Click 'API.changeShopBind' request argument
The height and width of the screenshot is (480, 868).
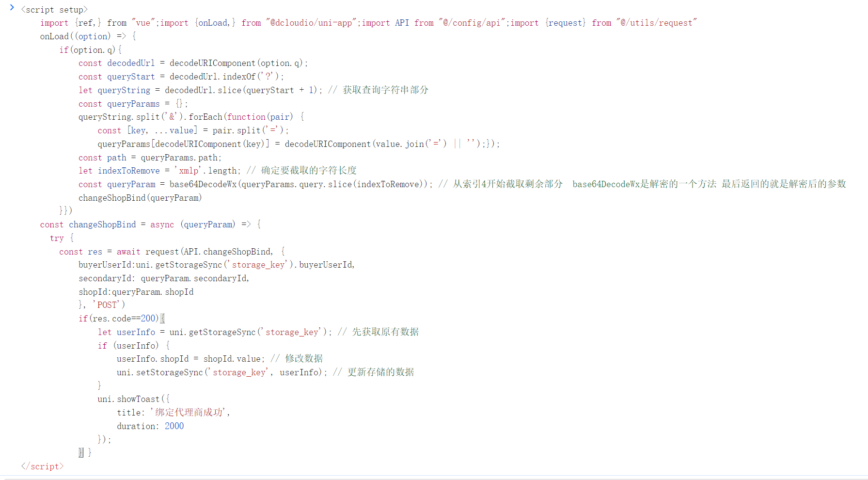[x=227, y=252]
